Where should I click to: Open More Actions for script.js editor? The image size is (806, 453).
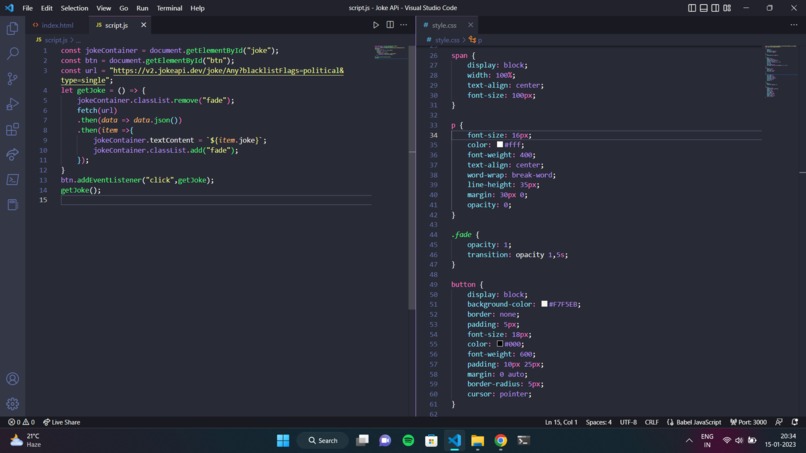[x=404, y=25]
